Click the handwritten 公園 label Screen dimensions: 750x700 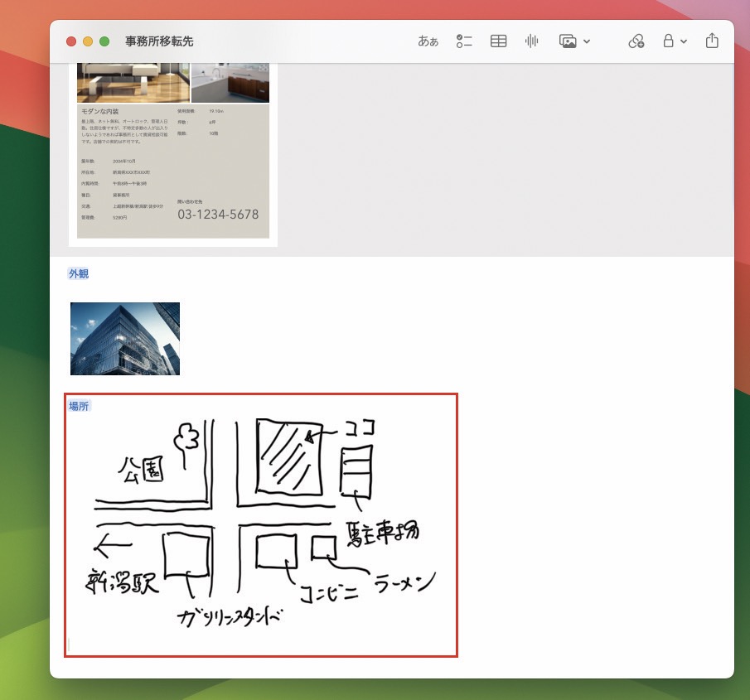point(141,470)
